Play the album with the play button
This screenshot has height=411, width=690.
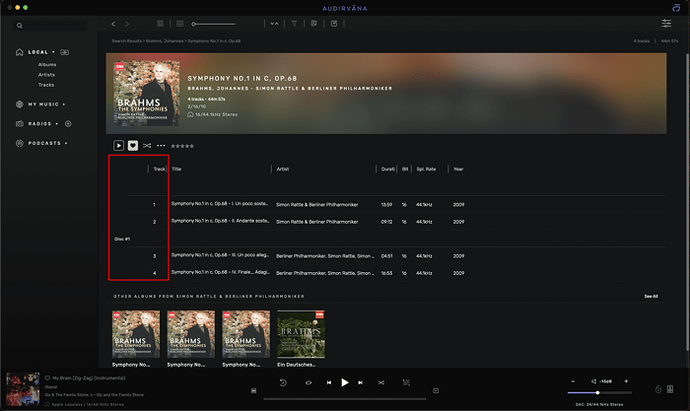[x=118, y=146]
